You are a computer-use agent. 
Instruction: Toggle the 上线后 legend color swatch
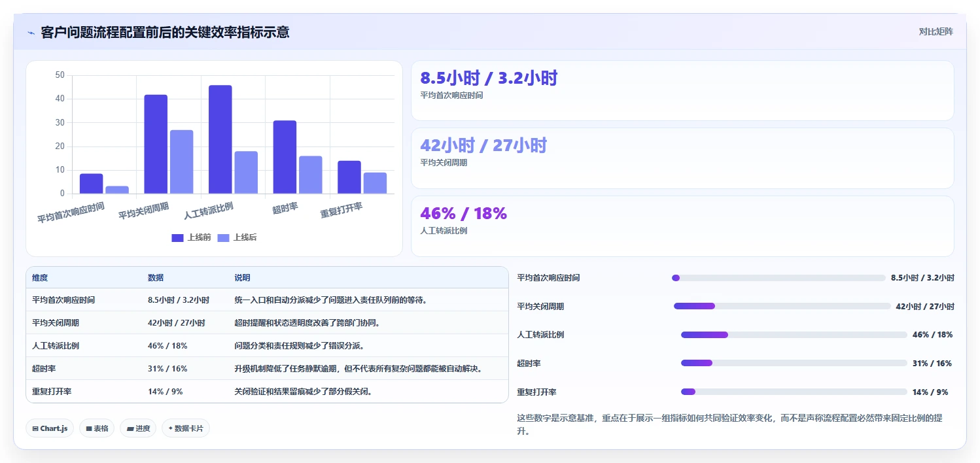pyautogui.click(x=223, y=237)
